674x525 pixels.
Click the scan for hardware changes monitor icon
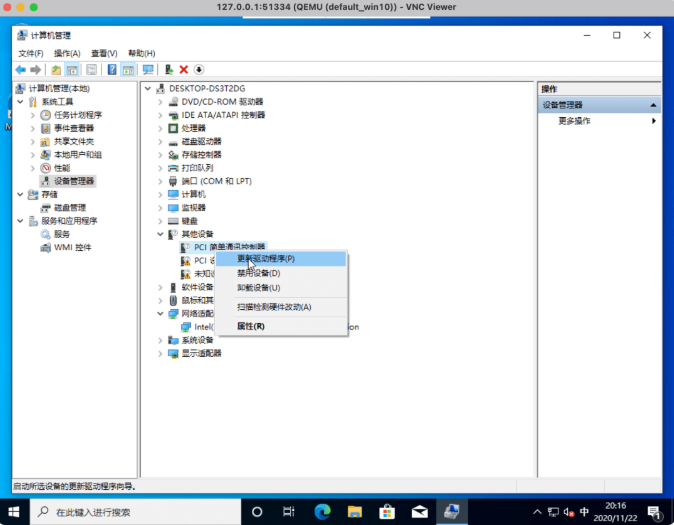148,69
